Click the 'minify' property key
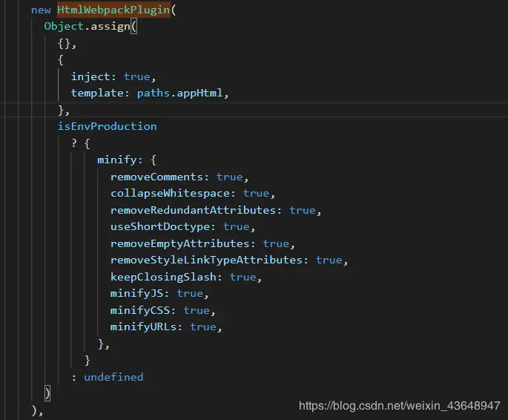This screenshot has width=508, height=420. pos(116,160)
